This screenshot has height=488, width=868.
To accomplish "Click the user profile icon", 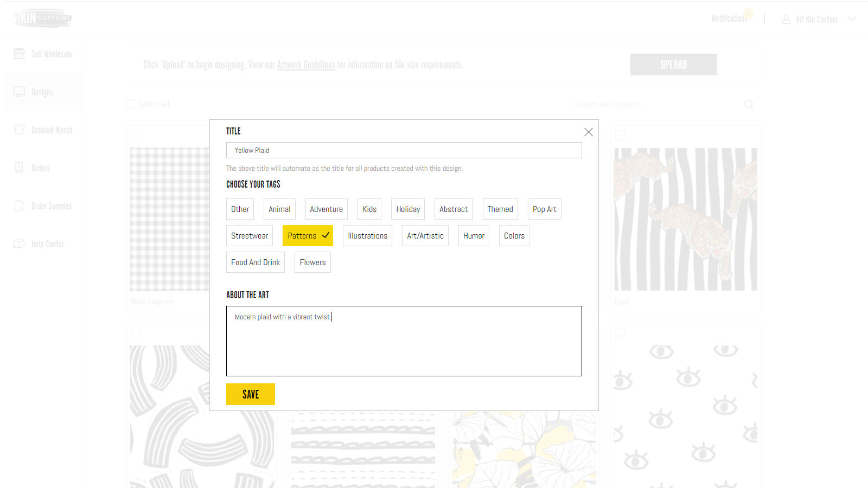I will 786,20.
